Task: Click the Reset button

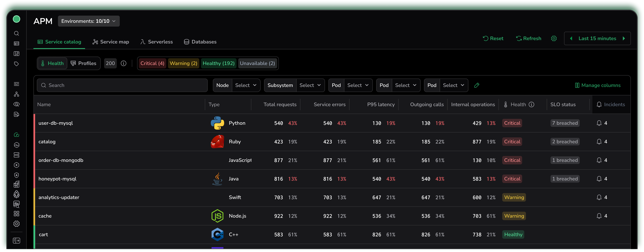Action: coord(493,38)
